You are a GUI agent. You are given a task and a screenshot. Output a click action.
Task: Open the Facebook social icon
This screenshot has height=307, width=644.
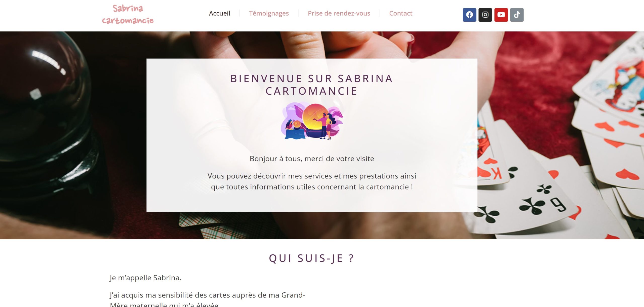point(469,15)
